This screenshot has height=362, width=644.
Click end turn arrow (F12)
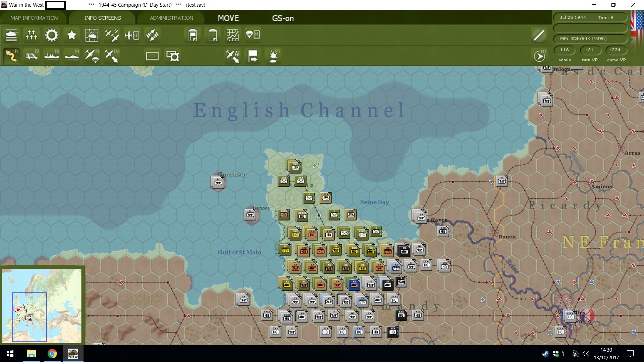tap(539, 56)
